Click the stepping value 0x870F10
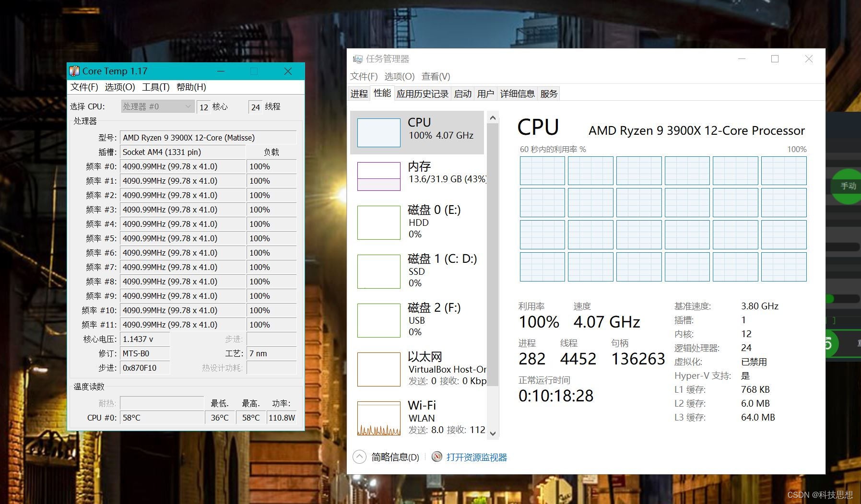Image resolution: width=861 pixels, height=504 pixels. tap(145, 368)
